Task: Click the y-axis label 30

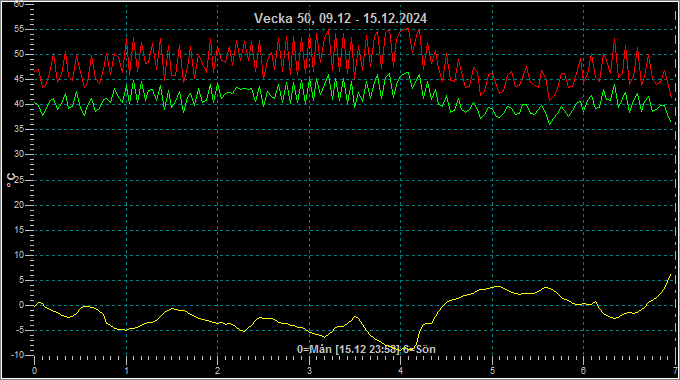Action: [x=19, y=154]
